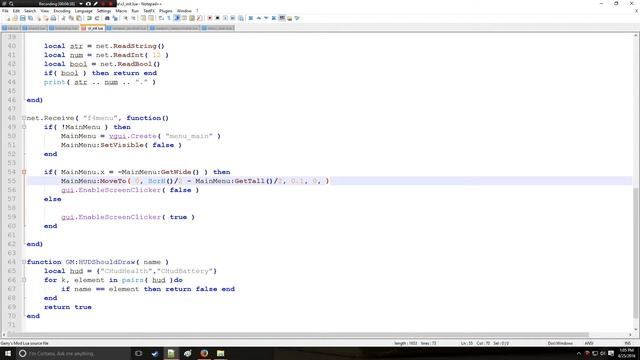This screenshot has width=640, height=360.
Task: Click the 'return true' code line
Action: click(68, 307)
